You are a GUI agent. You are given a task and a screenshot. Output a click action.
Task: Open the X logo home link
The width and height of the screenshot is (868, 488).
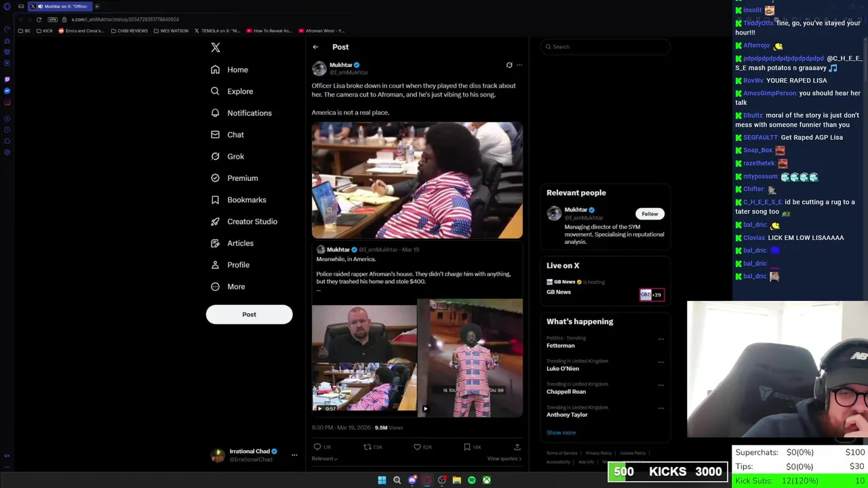[216, 47]
